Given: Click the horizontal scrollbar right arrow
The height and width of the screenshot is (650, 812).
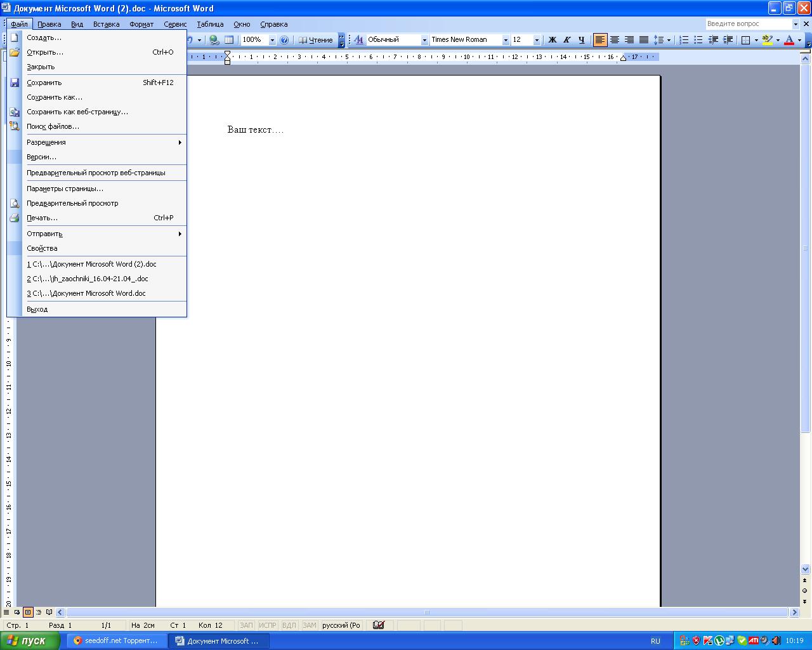Looking at the screenshot, I should [794, 613].
